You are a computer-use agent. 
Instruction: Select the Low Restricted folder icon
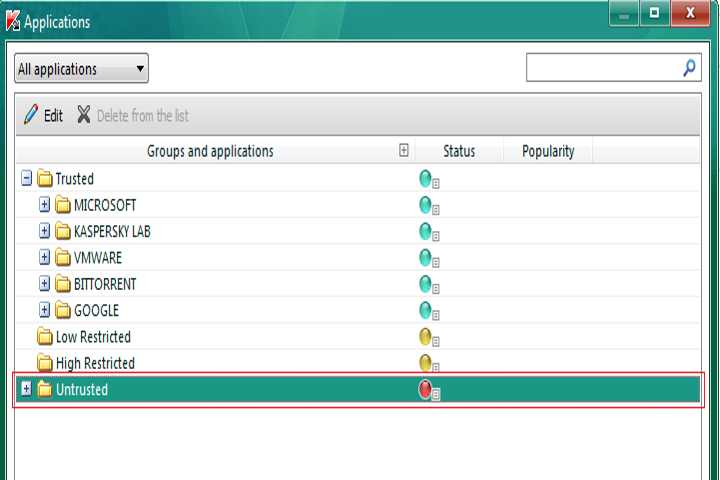(45, 336)
